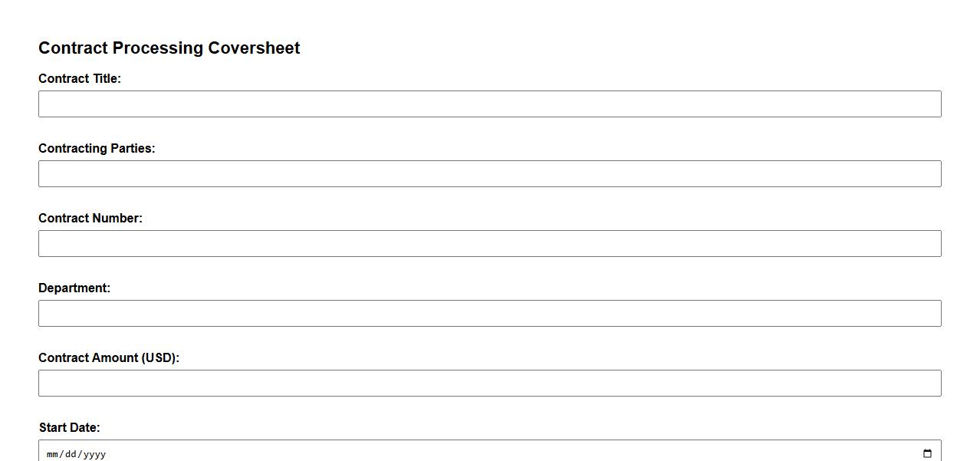Click the "Contract Number:" label
Viewport: 980px width, 461px height.
pos(90,218)
